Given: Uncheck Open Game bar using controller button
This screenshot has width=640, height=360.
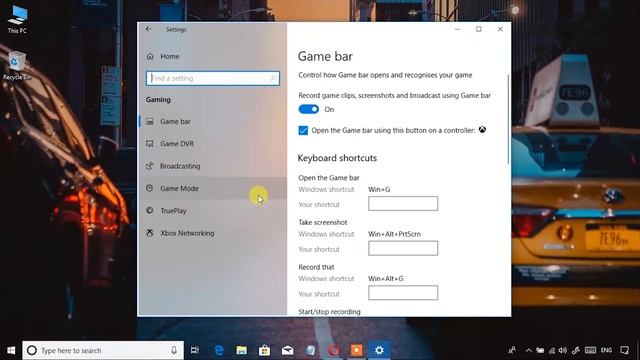Looking at the screenshot, I should [x=303, y=130].
